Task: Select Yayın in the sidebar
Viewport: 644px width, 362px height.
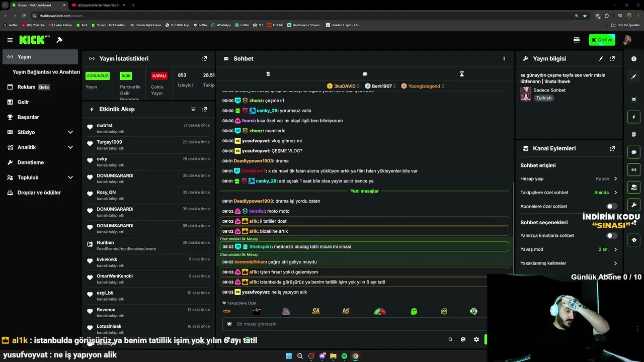Action: [x=40, y=57]
